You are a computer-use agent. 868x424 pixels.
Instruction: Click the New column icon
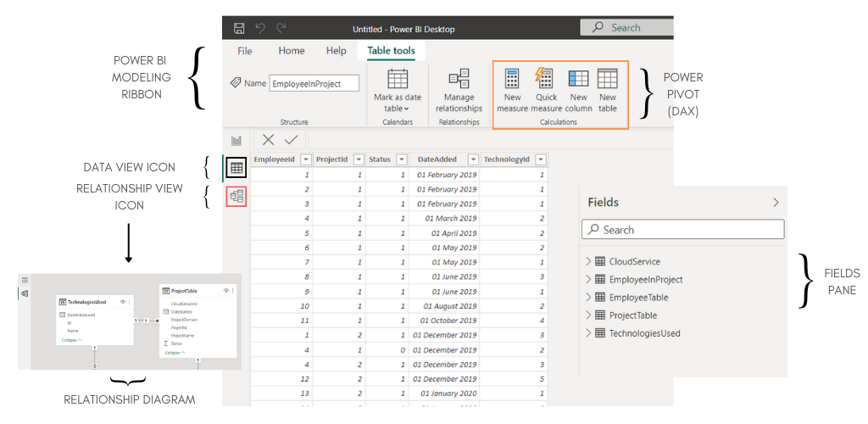pos(578,79)
